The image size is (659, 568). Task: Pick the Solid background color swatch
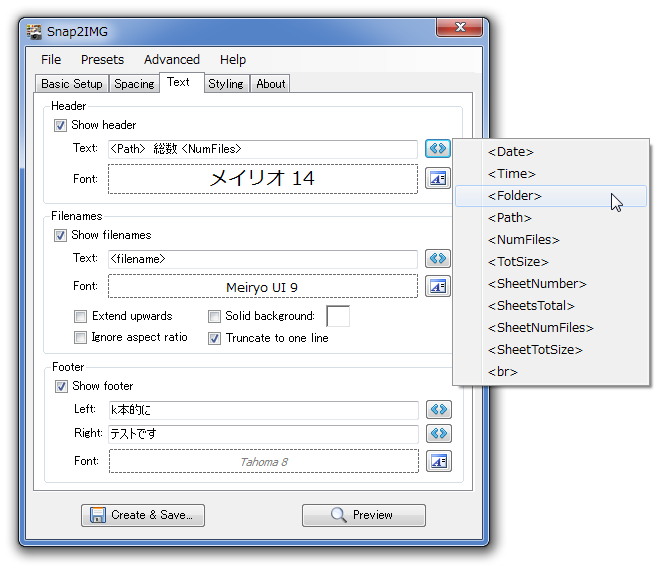click(x=338, y=316)
